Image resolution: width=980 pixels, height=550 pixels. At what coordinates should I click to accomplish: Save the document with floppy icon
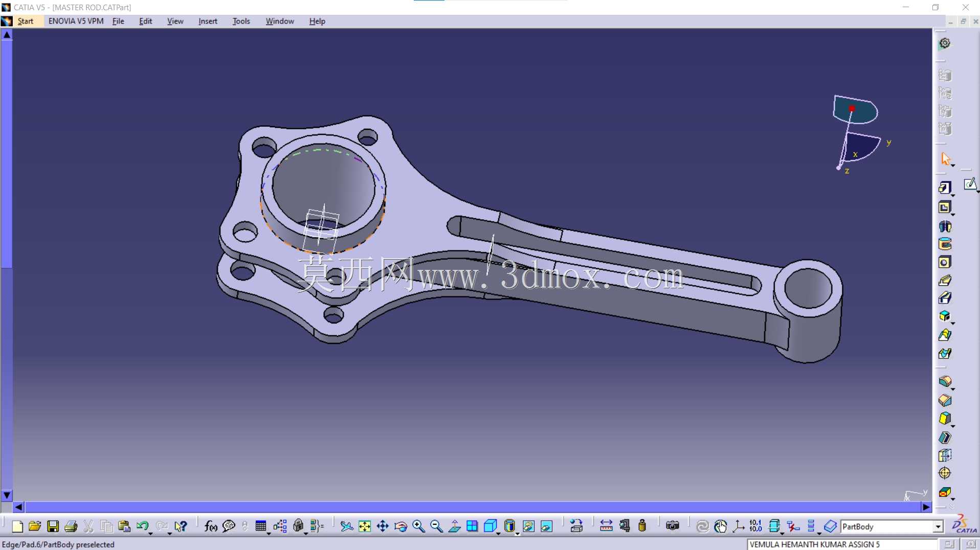53,526
